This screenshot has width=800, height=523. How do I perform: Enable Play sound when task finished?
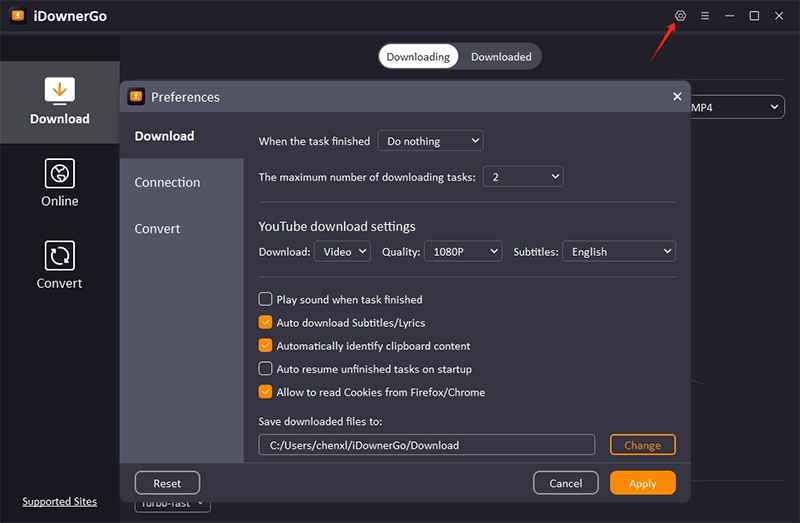pyautogui.click(x=265, y=299)
